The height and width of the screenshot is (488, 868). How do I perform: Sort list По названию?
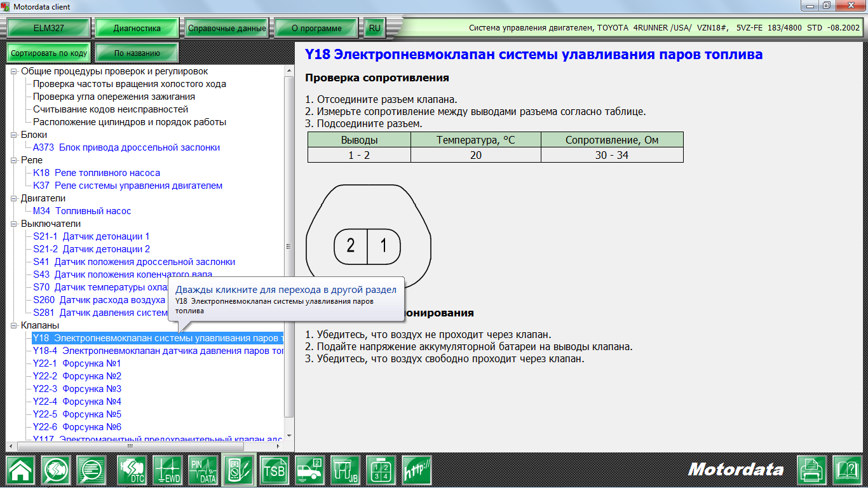[137, 53]
